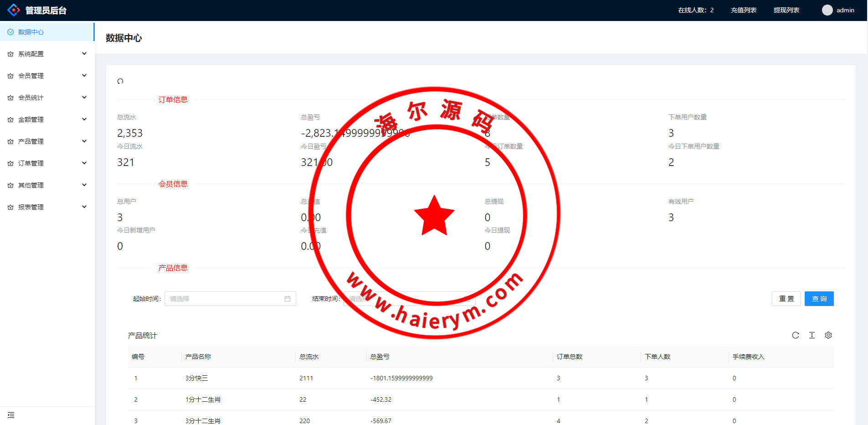Go to 提现列表 in header
Screen dimensions: 868x425
click(786, 10)
